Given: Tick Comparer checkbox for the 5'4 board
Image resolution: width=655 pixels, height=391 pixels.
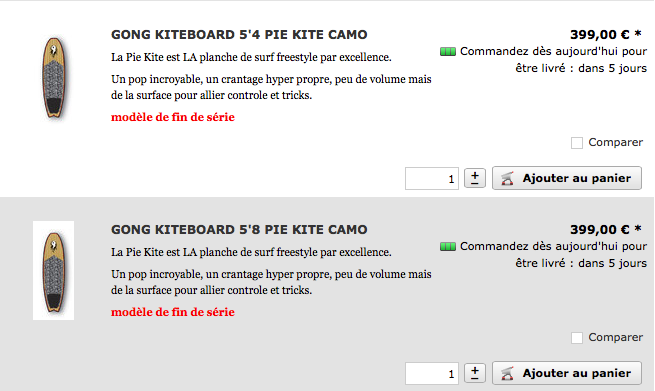Looking at the screenshot, I should [577, 143].
